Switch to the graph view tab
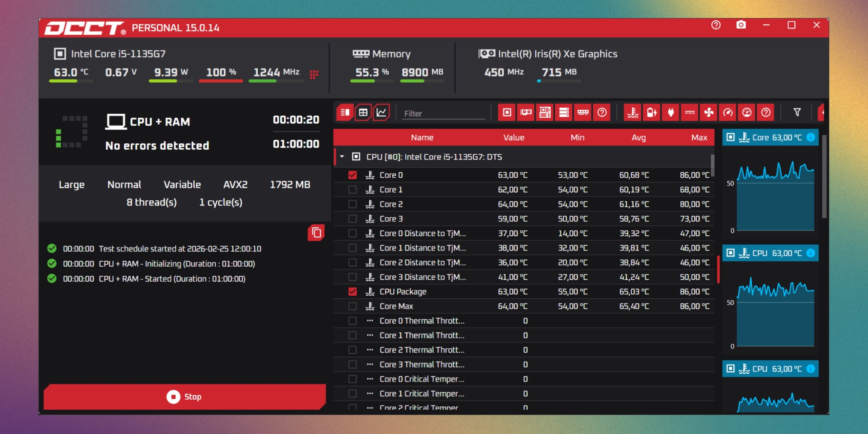Screen dimensions: 868x434 coord(381,113)
